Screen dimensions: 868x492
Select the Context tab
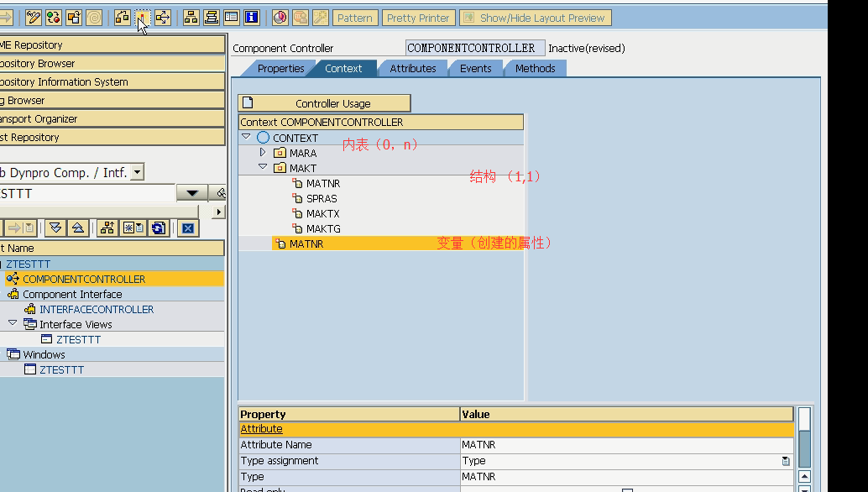coord(343,69)
